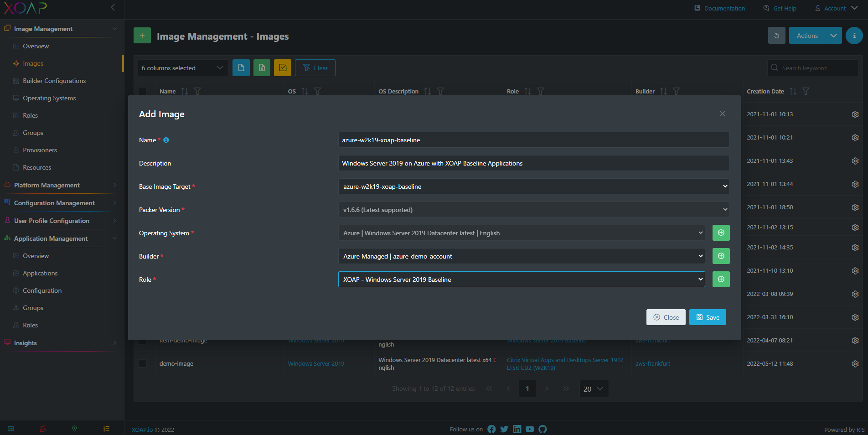The height and width of the screenshot is (435, 868).
Task: Open the Operating System dropdown
Action: pyautogui.click(x=522, y=233)
